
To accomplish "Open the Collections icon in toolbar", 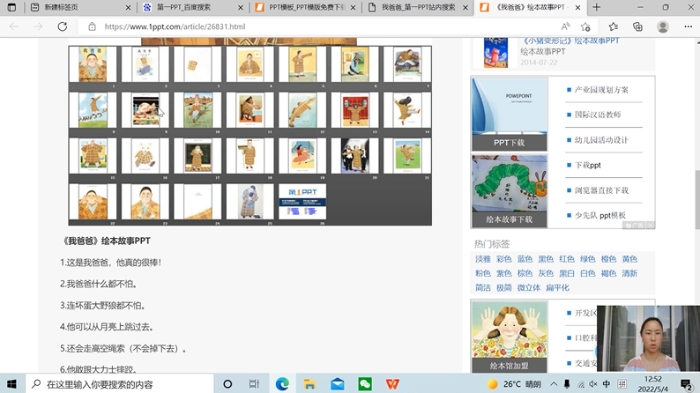I will coord(638,26).
